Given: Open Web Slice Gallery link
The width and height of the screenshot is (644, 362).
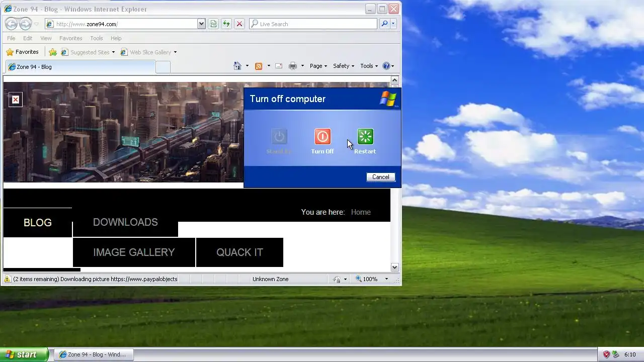Looking at the screenshot, I should pos(146,52).
